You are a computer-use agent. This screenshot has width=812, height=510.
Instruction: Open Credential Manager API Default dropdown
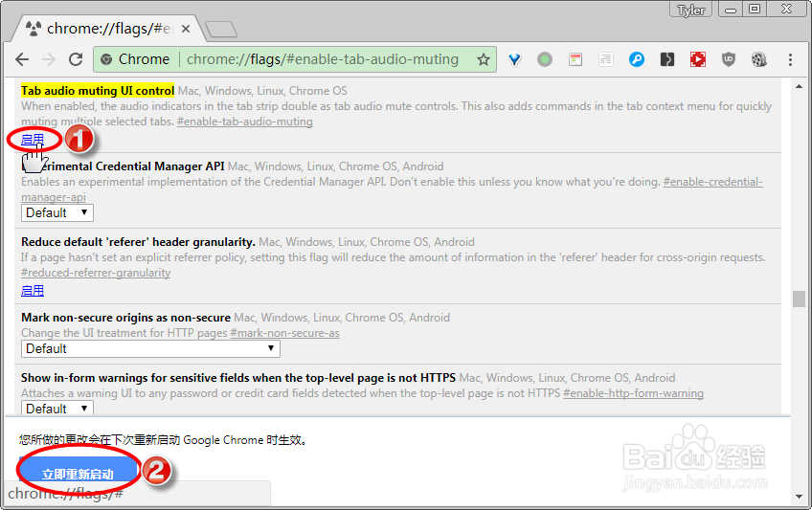pyautogui.click(x=56, y=212)
